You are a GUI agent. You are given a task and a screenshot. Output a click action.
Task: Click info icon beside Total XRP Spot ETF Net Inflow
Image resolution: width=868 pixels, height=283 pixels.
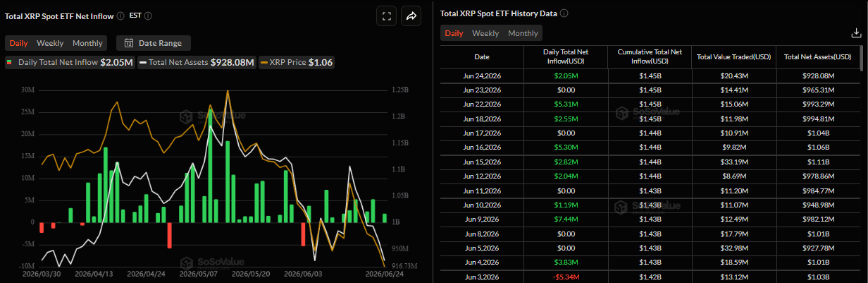coord(120,16)
